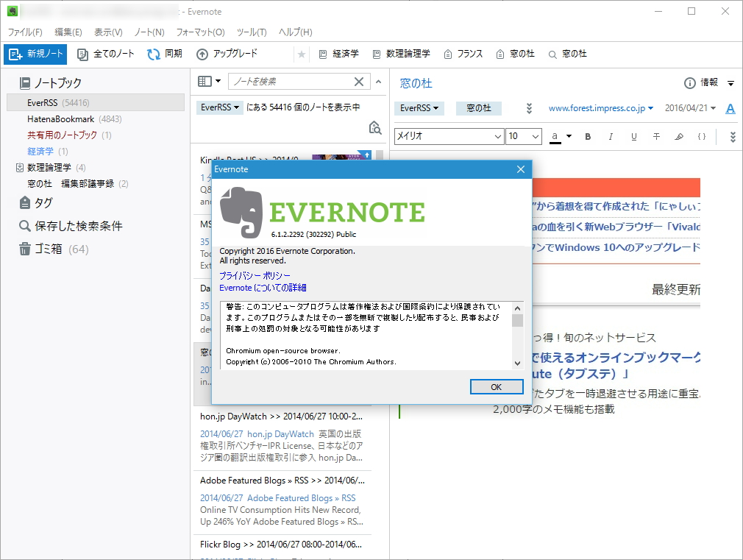743x560 pixels.
Task: Open the ツール(T) menu
Action: [x=252, y=32]
